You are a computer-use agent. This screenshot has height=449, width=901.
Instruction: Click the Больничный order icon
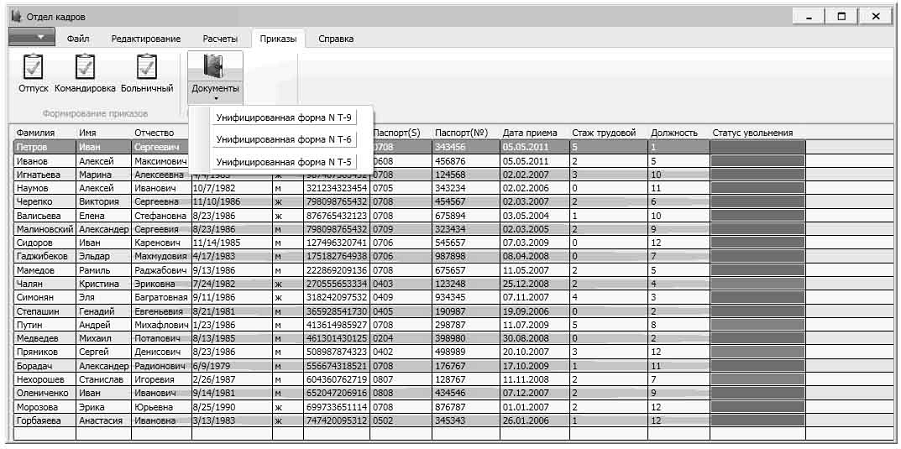(147, 68)
